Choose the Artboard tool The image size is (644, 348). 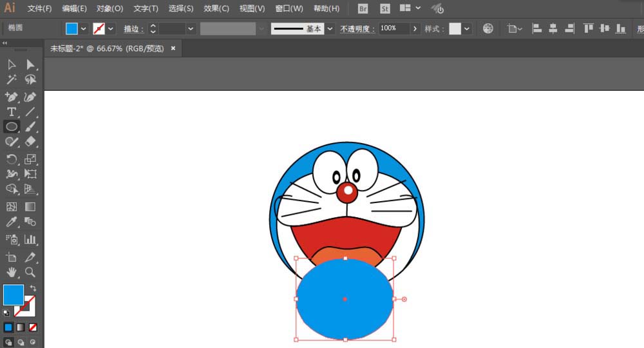(12, 257)
